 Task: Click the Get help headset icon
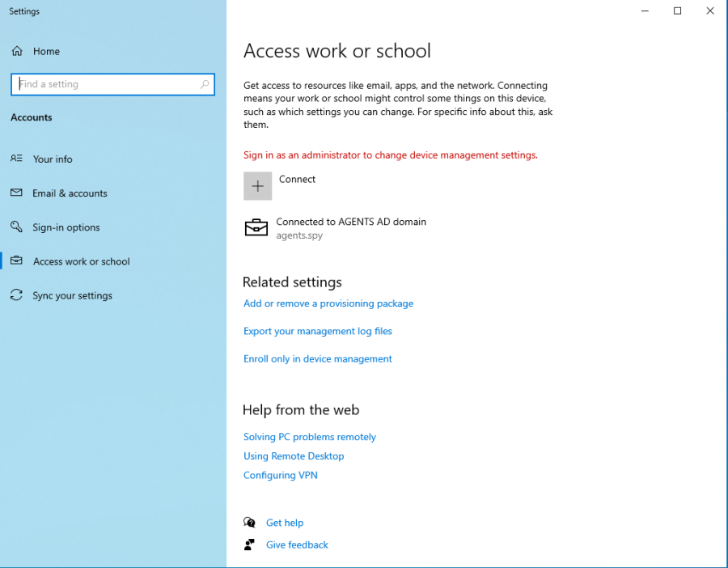pyautogui.click(x=250, y=522)
